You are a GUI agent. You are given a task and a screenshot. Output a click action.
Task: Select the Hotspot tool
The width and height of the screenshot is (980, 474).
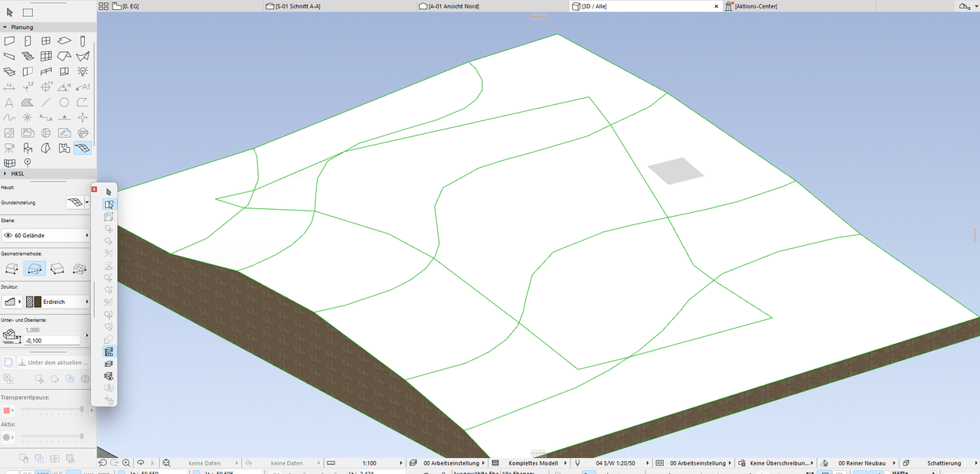click(28, 117)
